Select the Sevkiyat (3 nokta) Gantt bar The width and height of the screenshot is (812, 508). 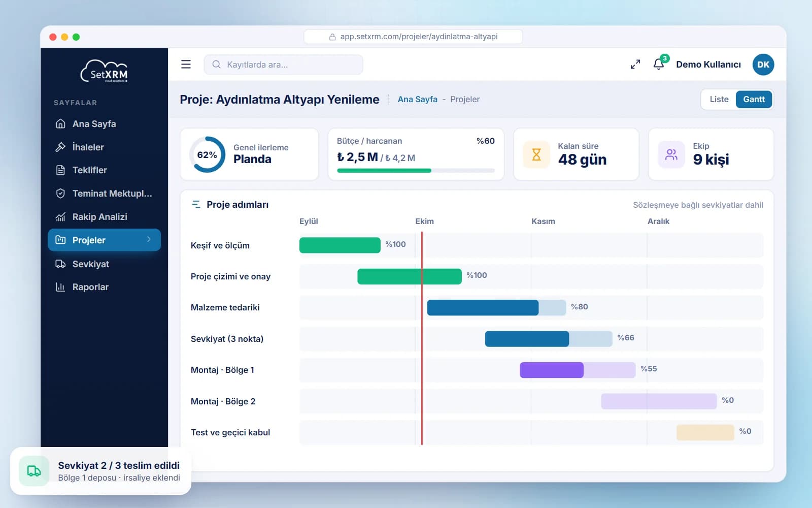pyautogui.click(x=549, y=339)
